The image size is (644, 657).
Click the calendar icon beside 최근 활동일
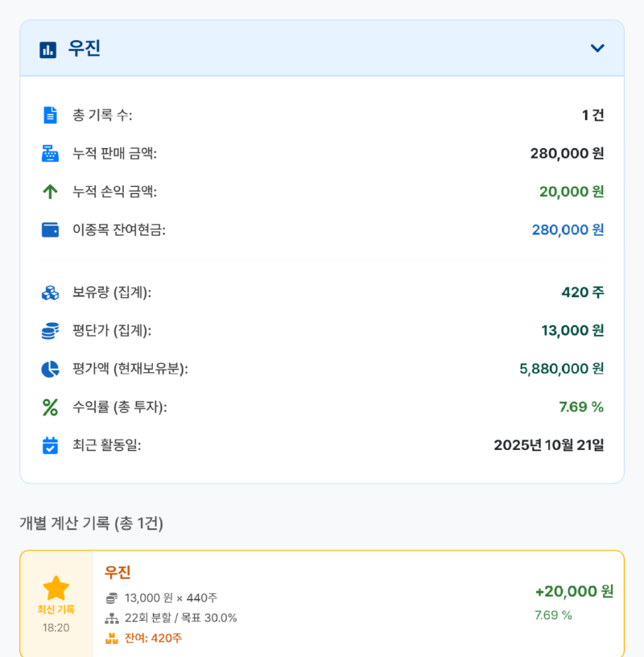coord(50,445)
